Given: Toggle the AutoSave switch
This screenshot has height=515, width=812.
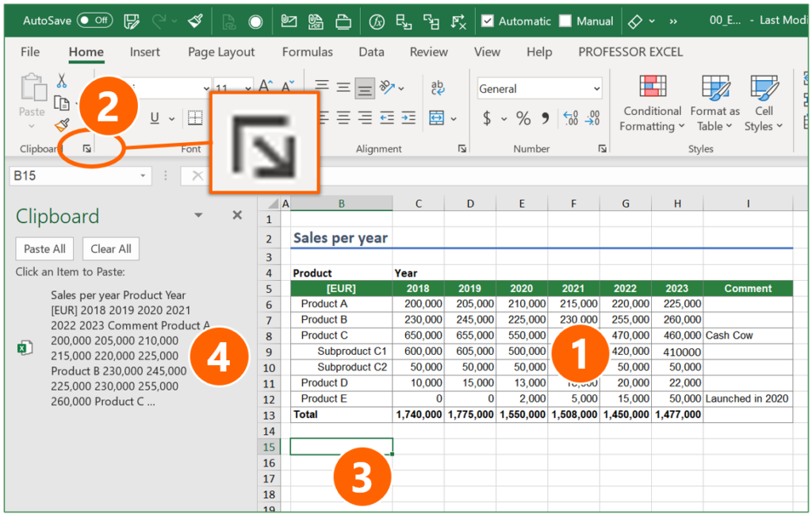Looking at the screenshot, I should pos(95,21).
